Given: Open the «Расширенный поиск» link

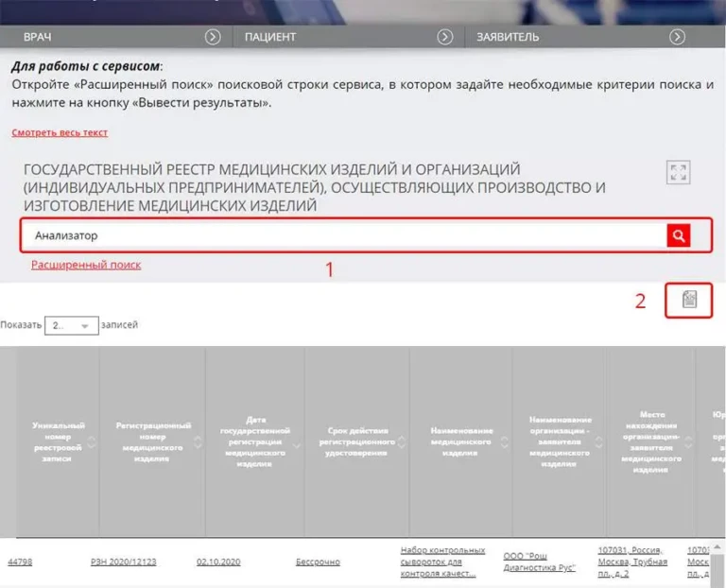Looking at the screenshot, I should point(86,265).
